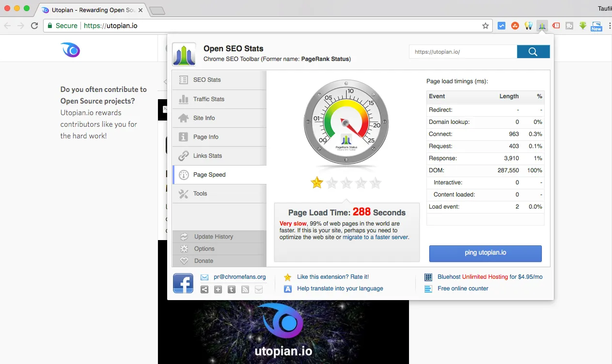Screen dimensions: 612x364
Task: Click the Like this extension? Rate it! link
Action: pyautogui.click(x=333, y=277)
